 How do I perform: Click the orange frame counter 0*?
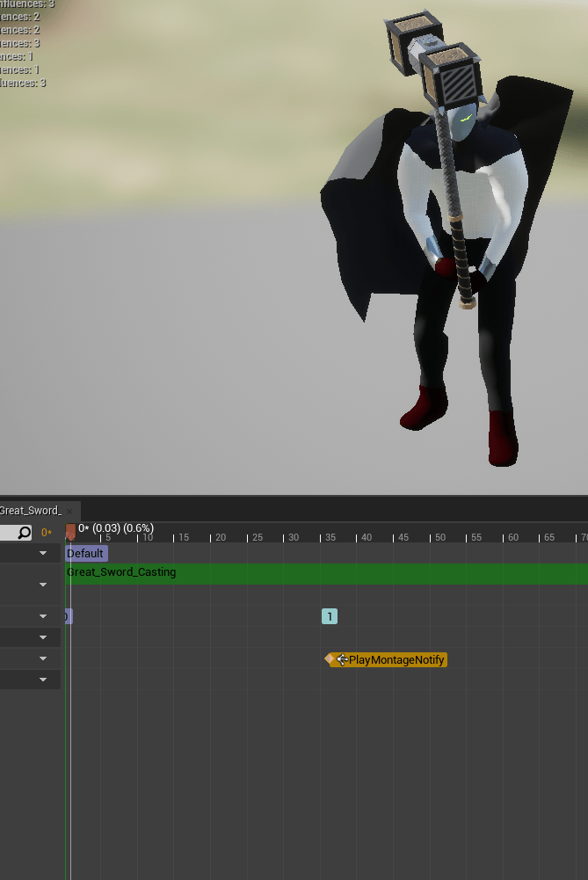point(47,533)
